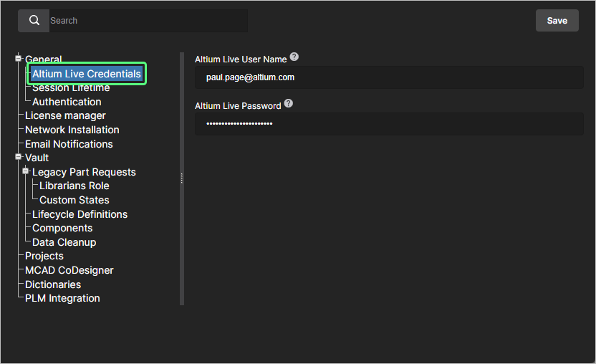The height and width of the screenshot is (364, 596).
Task: Click the Save button
Action: click(x=557, y=21)
